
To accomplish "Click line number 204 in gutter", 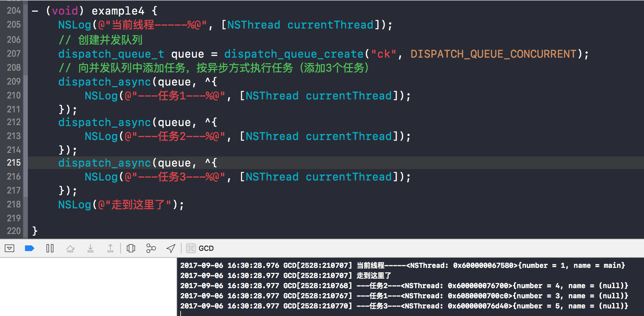I will point(14,11).
